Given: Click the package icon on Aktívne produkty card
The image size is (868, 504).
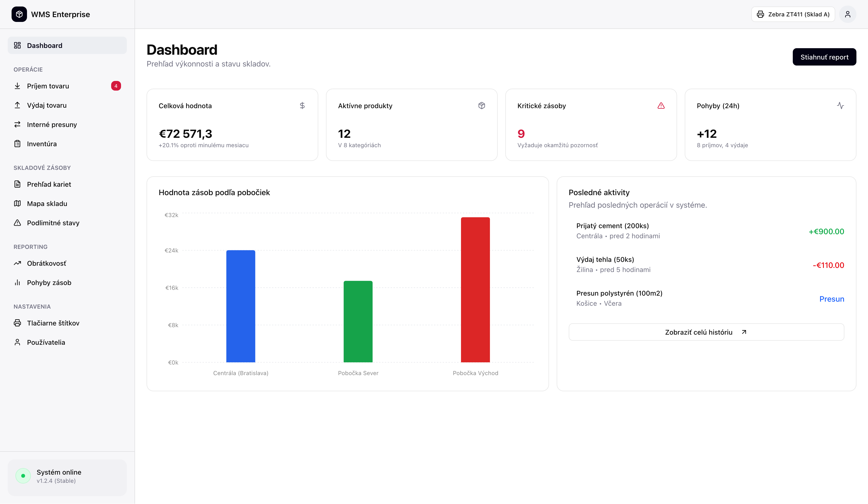Looking at the screenshot, I should [x=481, y=106].
